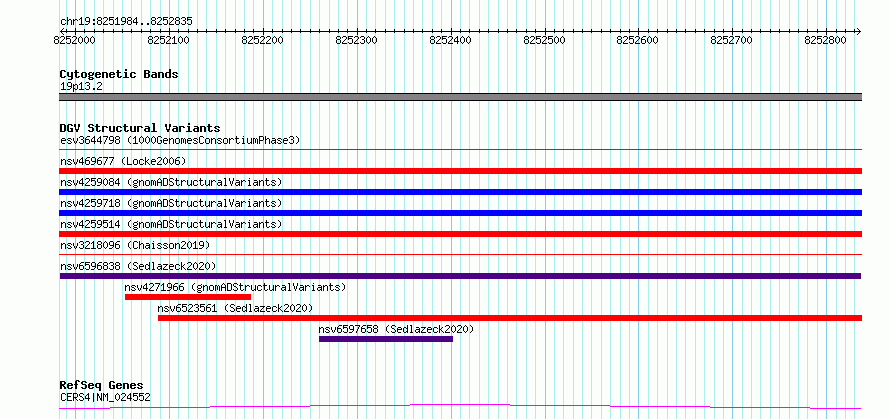This screenshot has height=419, width=890.
Task: Click the 8252800 ruler tick label
Action: [x=826, y=41]
